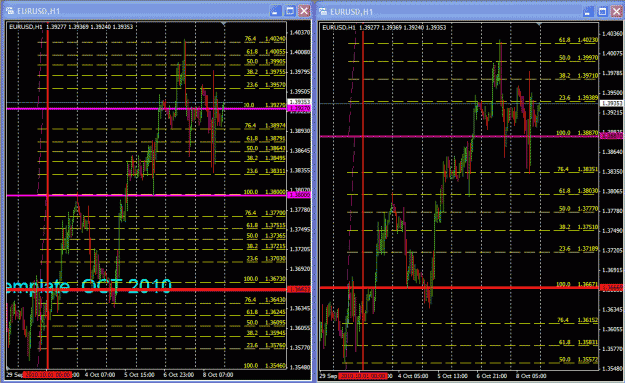
Task: Click the '100.0 1.36671' level in right chart
Action: [577, 285]
